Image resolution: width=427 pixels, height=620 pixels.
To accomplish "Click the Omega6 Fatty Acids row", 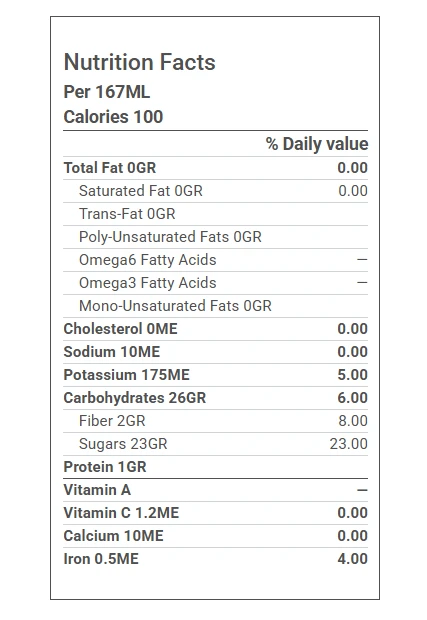I will pos(215,260).
